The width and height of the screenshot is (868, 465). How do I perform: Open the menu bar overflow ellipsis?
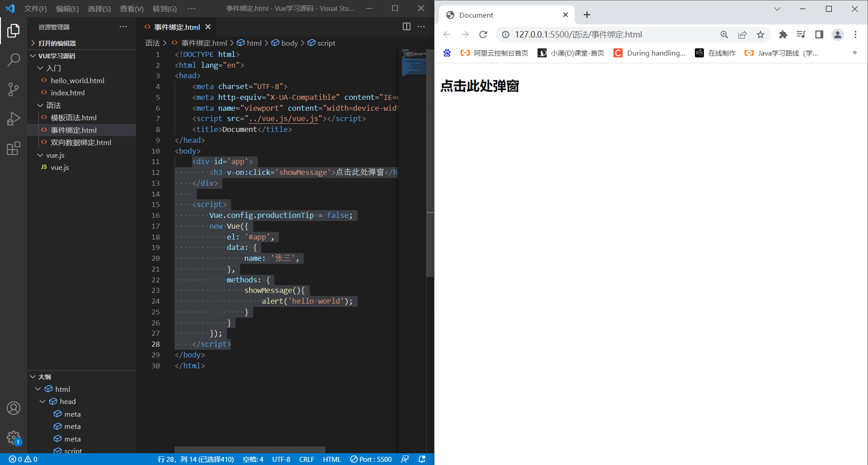tap(192, 9)
